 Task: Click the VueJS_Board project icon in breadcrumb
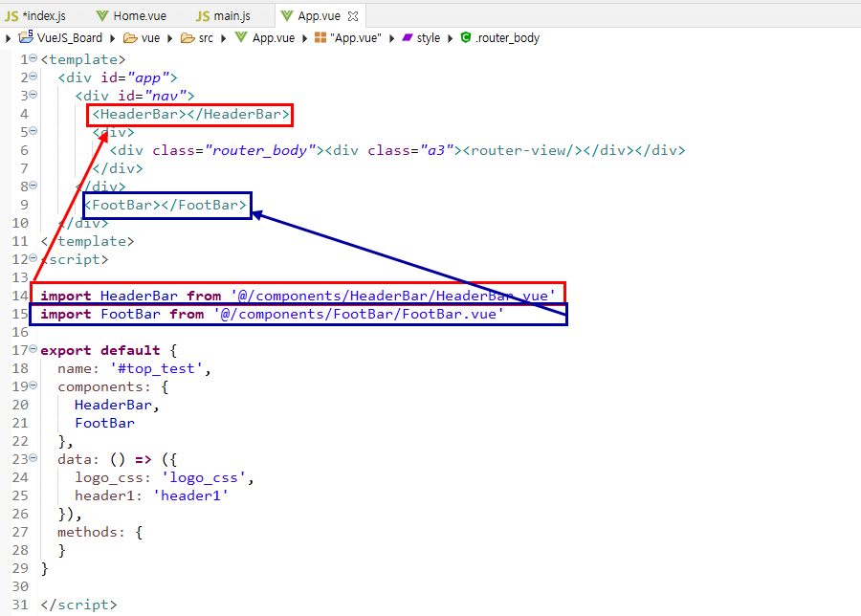26,37
